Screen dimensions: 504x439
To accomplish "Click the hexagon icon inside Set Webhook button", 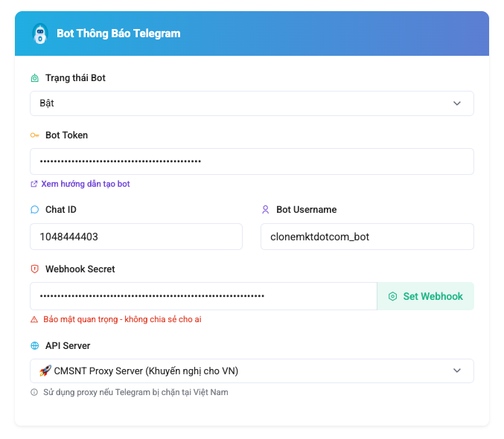I will coord(392,296).
